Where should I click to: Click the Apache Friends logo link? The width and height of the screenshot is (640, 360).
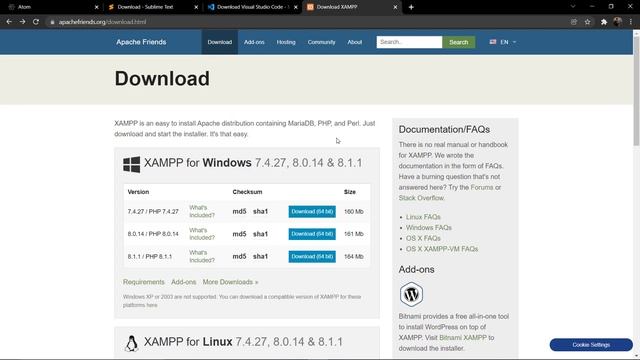(x=141, y=42)
